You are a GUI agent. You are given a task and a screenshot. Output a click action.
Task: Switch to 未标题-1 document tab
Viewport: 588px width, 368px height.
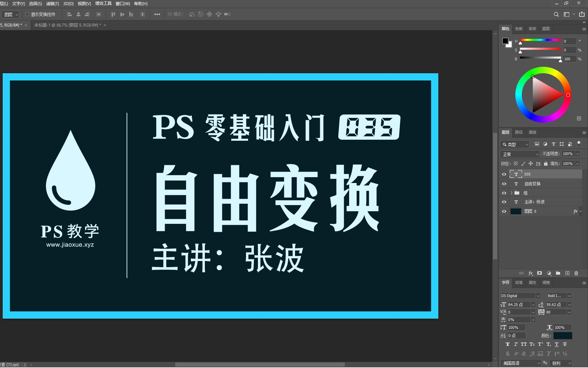[x=67, y=25]
